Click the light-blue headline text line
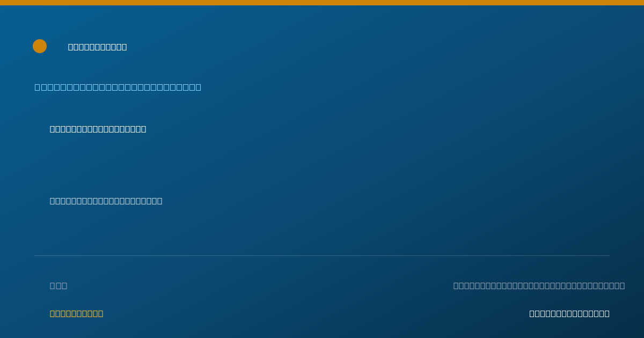Image resolution: width=644 pixels, height=338 pixels. (118, 87)
